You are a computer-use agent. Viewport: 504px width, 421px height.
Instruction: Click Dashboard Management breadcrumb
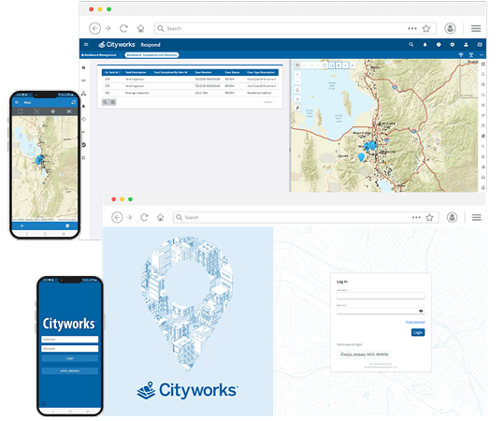(99, 55)
